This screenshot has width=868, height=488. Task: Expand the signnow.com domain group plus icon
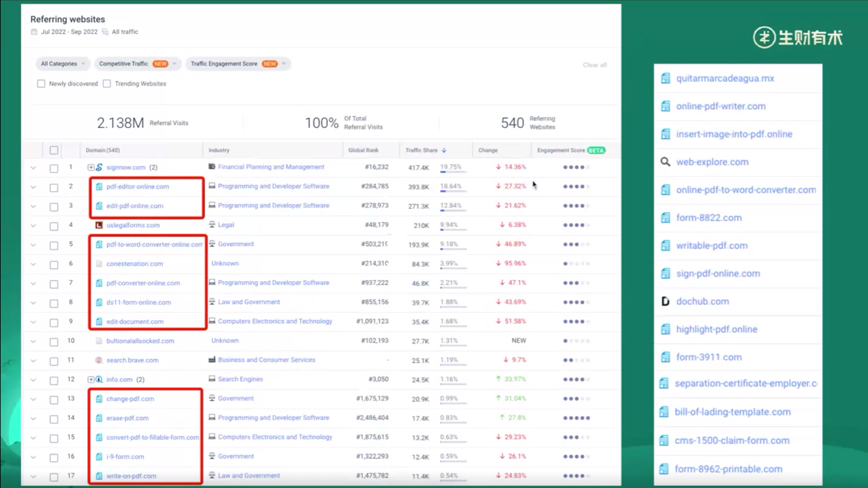(x=90, y=167)
